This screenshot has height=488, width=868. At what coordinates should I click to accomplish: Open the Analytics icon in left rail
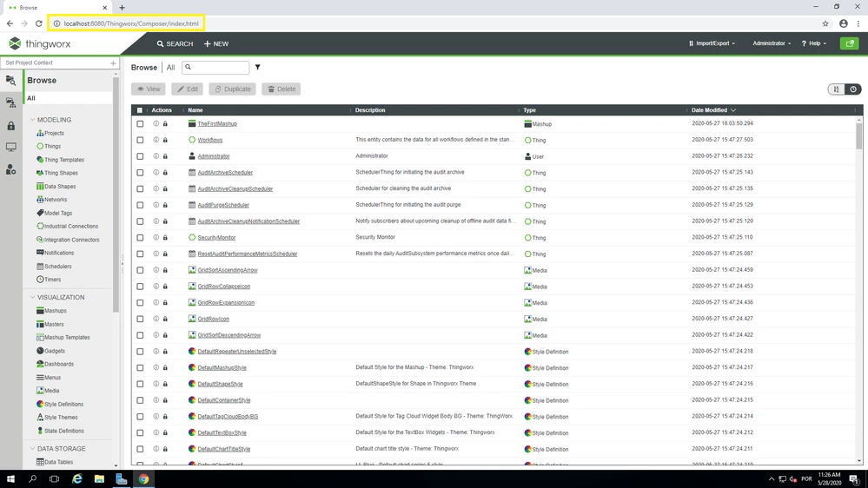tap(11, 102)
